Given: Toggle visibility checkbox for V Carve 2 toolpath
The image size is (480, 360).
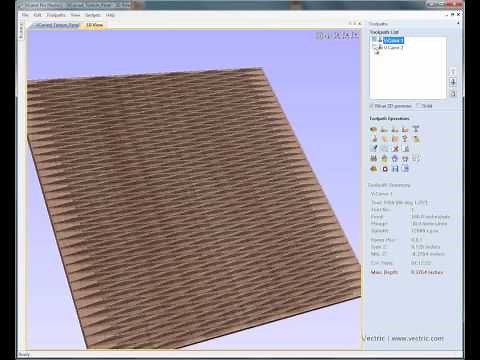Looking at the screenshot, I should coord(374,47).
